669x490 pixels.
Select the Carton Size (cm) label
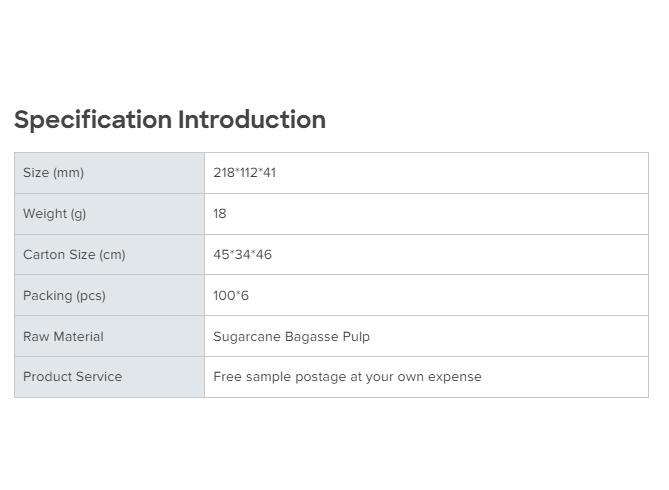coord(74,255)
